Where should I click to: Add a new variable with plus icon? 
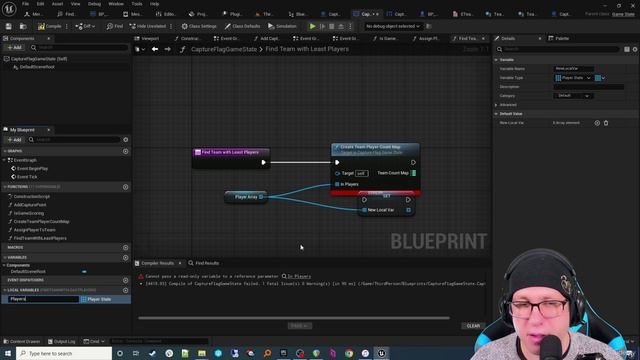[126, 258]
